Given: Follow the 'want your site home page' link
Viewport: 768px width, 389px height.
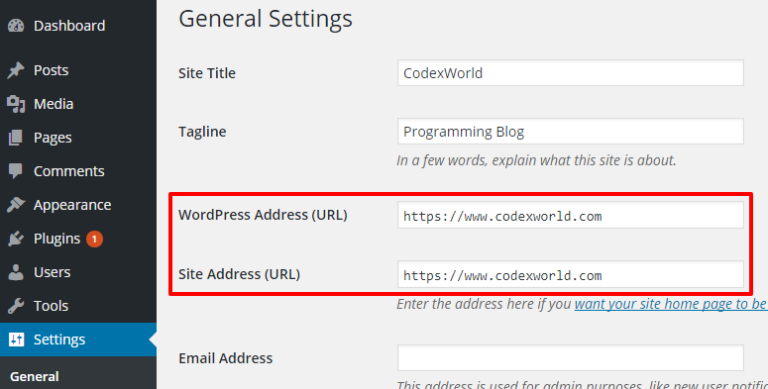Looking at the screenshot, I should 671,304.
